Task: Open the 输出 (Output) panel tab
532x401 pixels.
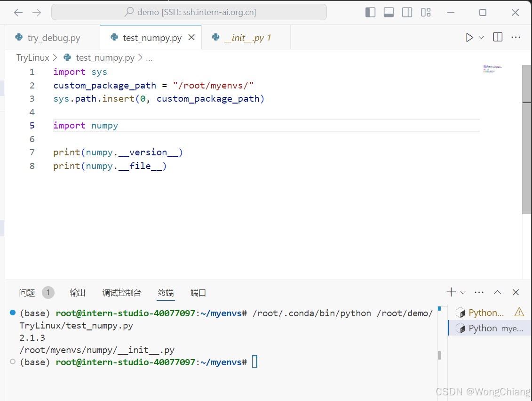Action: (x=77, y=293)
